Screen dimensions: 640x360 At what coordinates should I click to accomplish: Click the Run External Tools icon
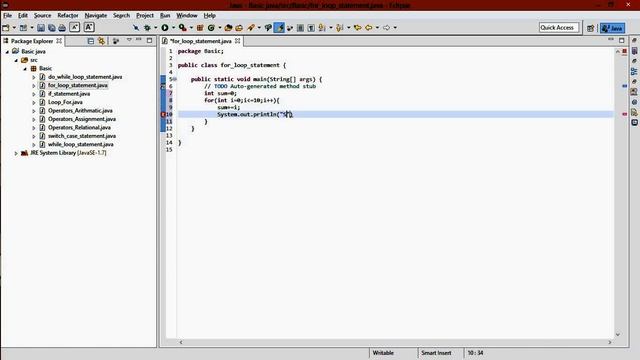click(182, 28)
